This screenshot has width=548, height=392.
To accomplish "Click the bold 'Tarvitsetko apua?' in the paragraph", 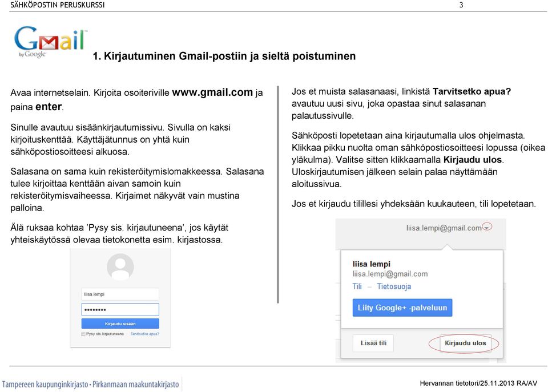I will coord(472,91).
